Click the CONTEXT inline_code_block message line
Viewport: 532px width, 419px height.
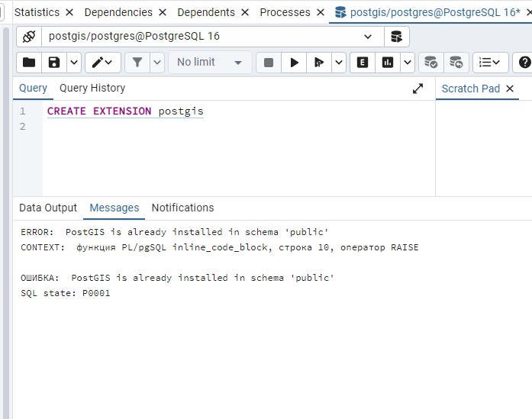coord(220,247)
